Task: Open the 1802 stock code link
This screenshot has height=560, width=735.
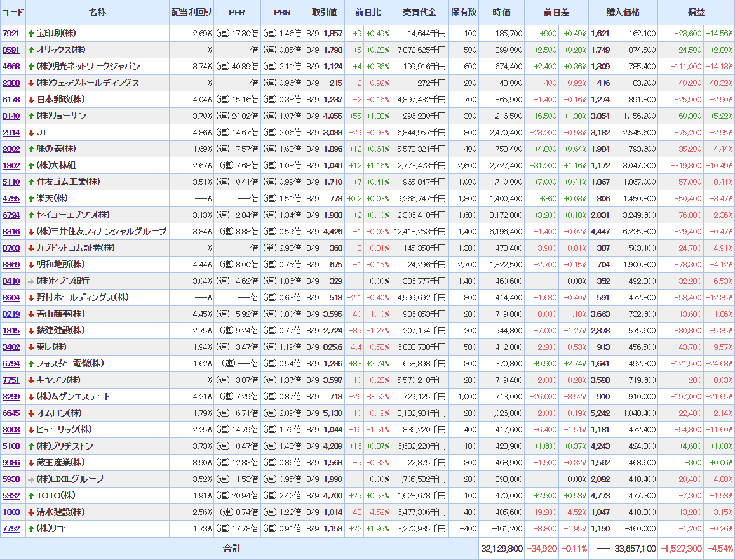Action: pos(11,165)
